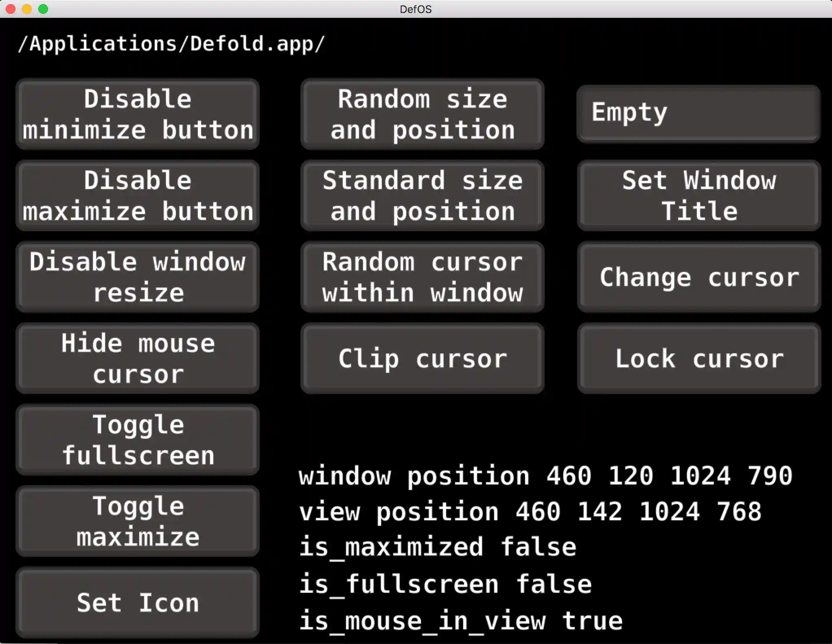Hide the mouse cursor

click(137, 358)
